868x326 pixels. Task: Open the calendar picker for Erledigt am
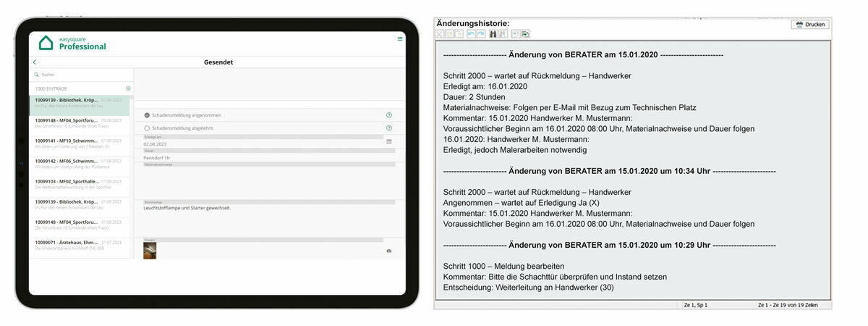pyautogui.click(x=389, y=142)
